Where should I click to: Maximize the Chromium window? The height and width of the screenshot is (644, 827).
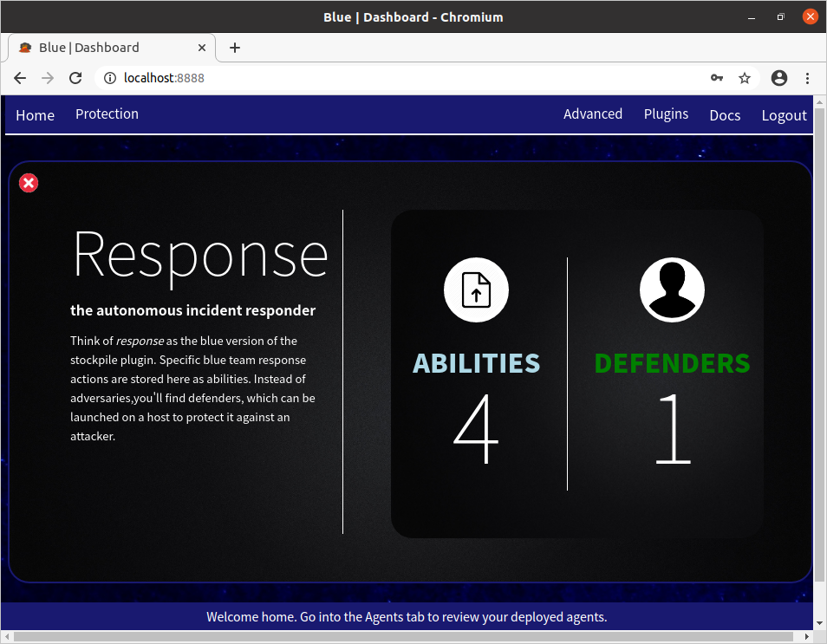780,16
